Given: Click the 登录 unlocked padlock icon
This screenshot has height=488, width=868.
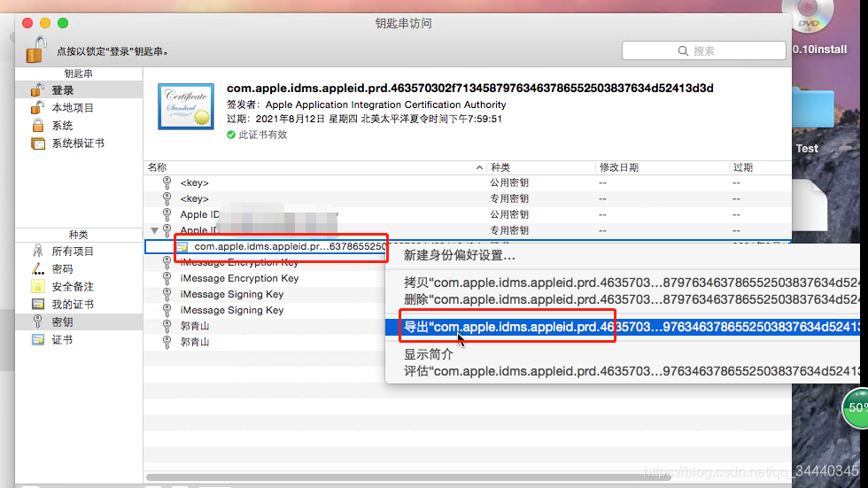Looking at the screenshot, I should click(37, 89).
